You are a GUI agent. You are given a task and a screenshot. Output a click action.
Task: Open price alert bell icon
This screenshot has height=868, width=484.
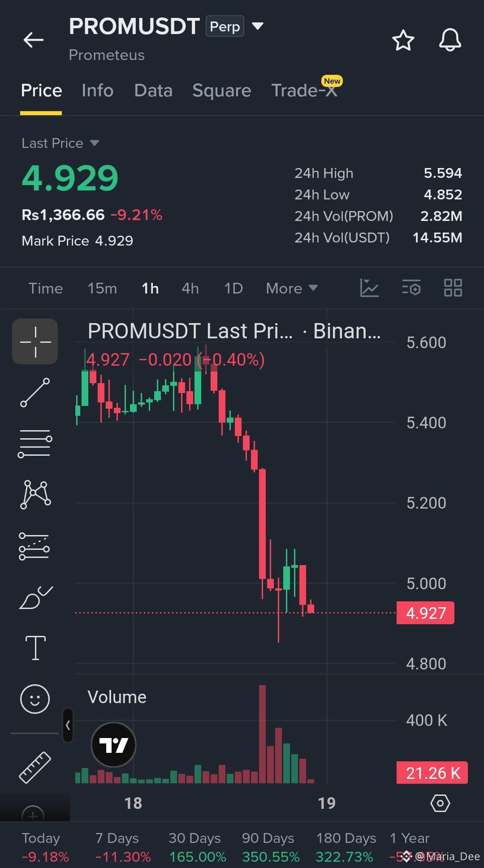pyautogui.click(x=450, y=40)
